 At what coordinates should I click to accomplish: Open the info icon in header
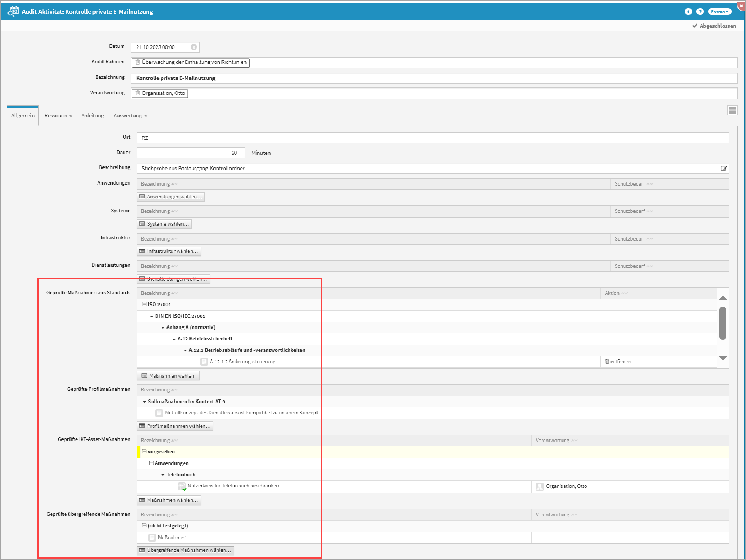[688, 11]
